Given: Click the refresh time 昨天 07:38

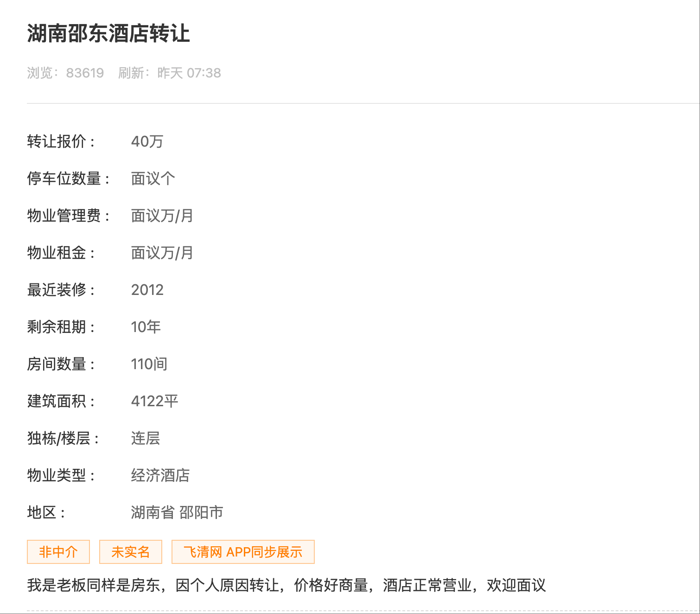Looking at the screenshot, I should point(189,73).
